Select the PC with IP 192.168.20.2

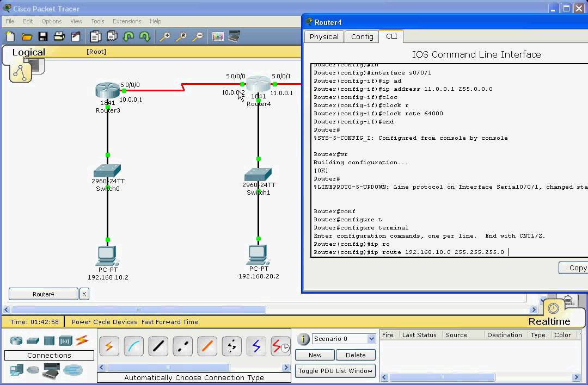(259, 254)
